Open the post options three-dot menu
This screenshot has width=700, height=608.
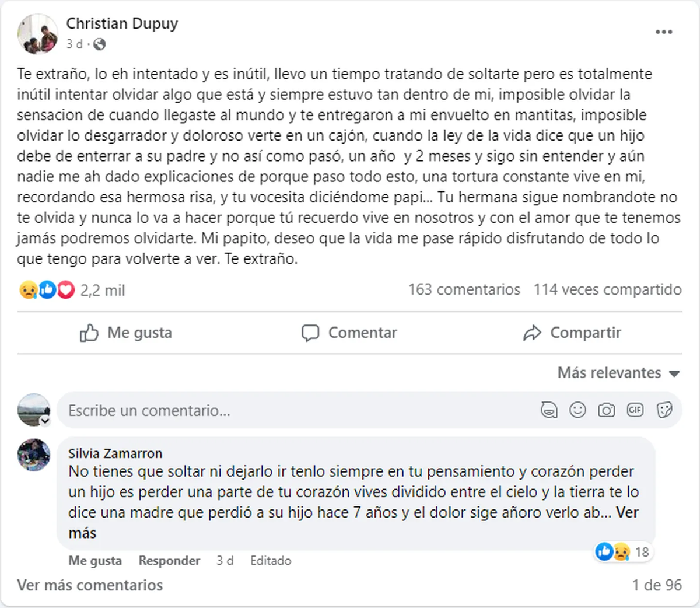pos(664,32)
